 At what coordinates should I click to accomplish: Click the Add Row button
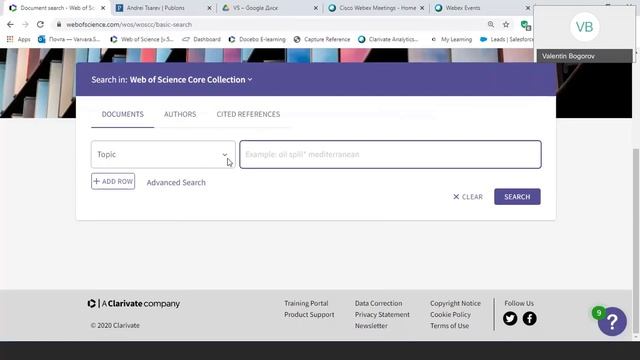pyautogui.click(x=113, y=182)
